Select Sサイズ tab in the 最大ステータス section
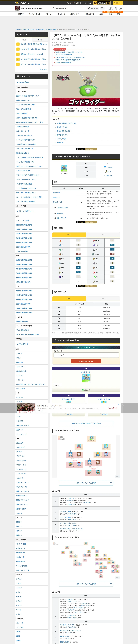The image size is (138, 644). pyautogui.click(x=69, y=298)
